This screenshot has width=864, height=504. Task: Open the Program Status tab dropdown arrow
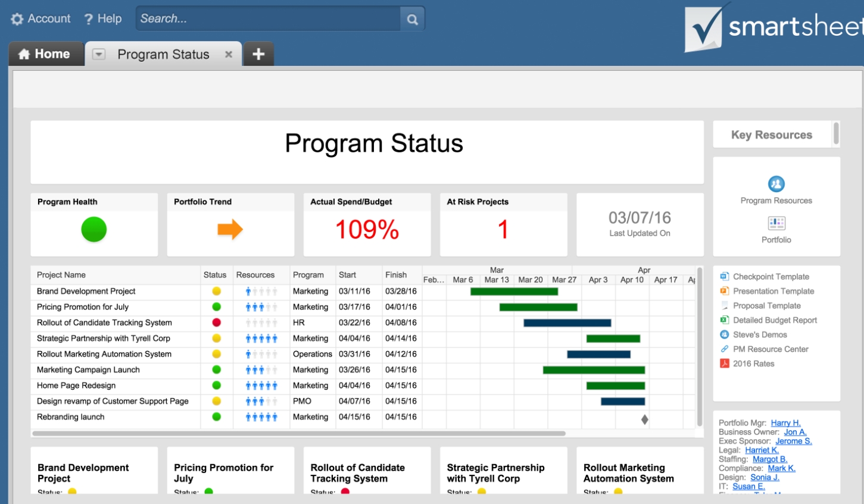click(99, 54)
